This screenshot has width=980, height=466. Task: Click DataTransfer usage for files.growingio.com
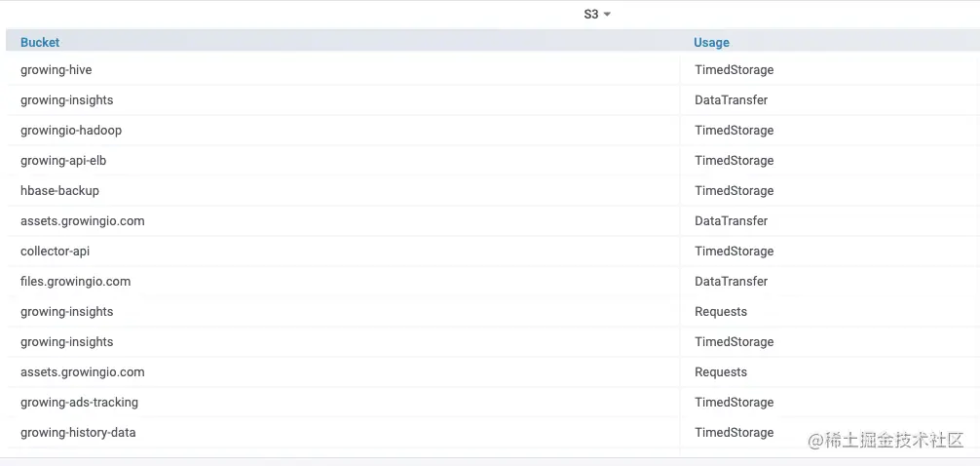coord(732,282)
